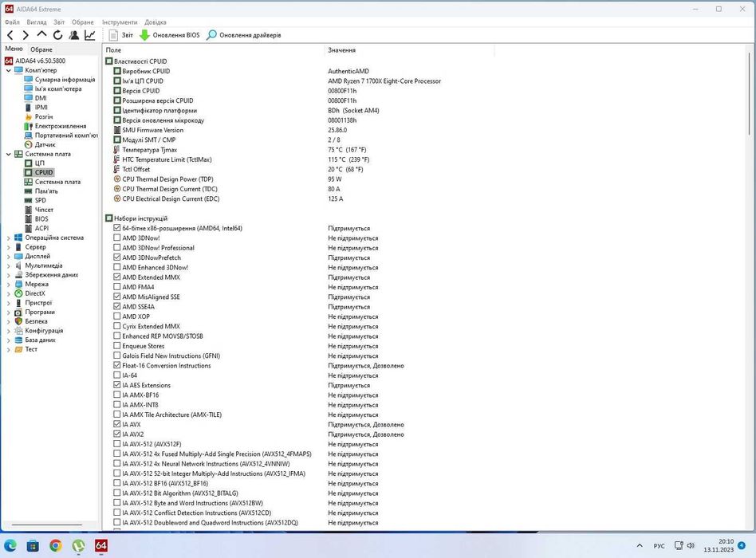756x558 pixels.
Task: Toggle the IA-64 checkbox
Action: [x=117, y=375]
